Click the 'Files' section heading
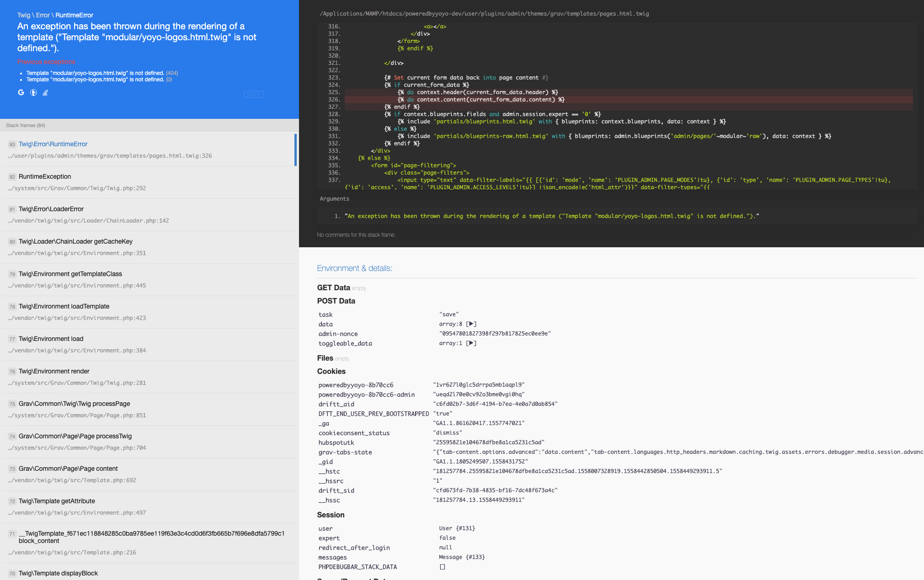 click(x=325, y=358)
